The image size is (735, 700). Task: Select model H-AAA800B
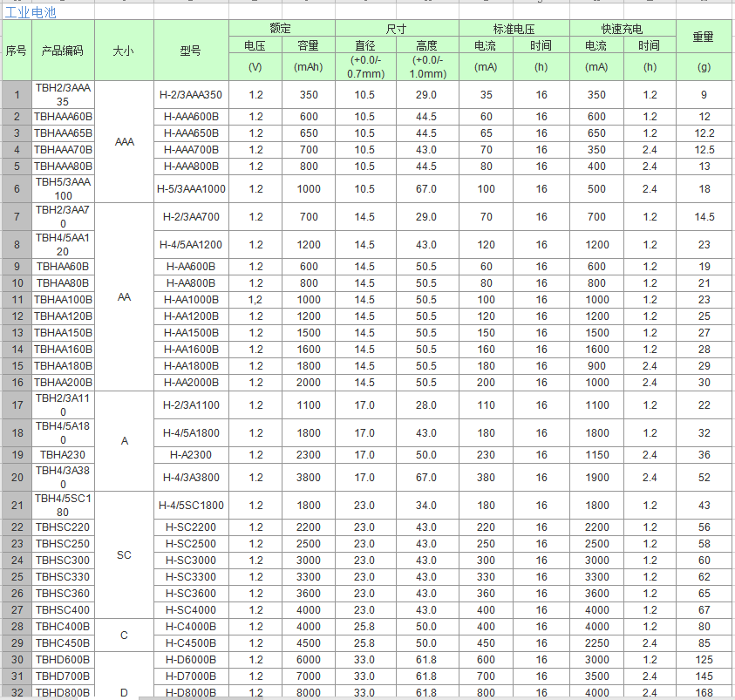click(x=191, y=167)
